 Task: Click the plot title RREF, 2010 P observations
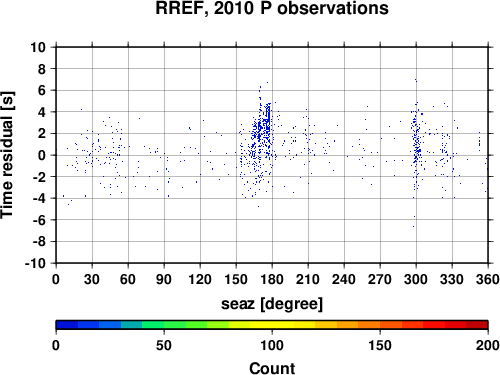[272, 8]
